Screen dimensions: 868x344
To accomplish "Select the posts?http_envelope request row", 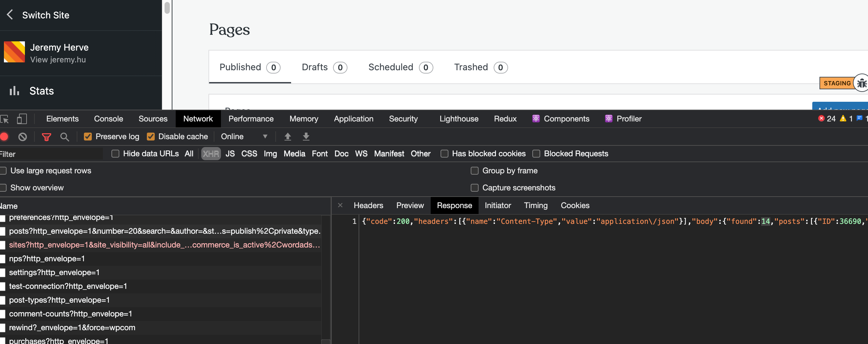I will click(160, 231).
